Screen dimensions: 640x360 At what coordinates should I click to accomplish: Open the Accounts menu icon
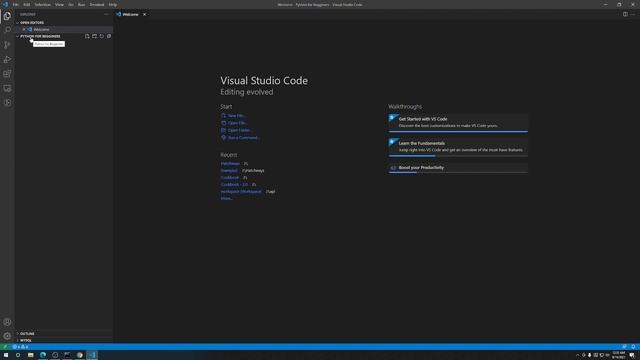click(x=7, y=322)
